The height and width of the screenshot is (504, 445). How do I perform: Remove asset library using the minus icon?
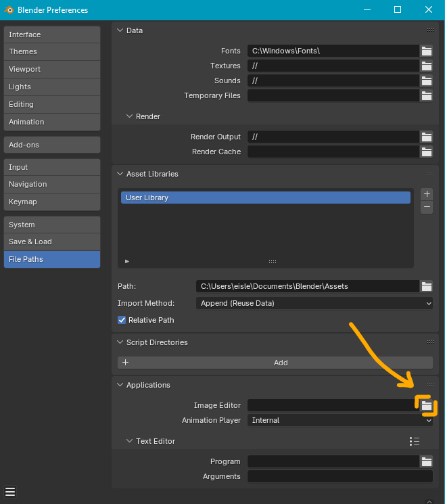pyautogui.click(x=427, y=207)
